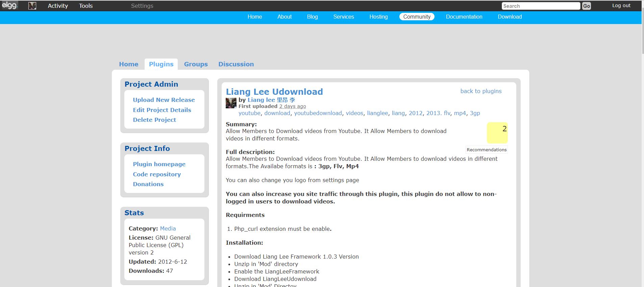Click the 3gp tag
Image resolution: width=644 pixels, height=287 pixels.
point(475,113)
